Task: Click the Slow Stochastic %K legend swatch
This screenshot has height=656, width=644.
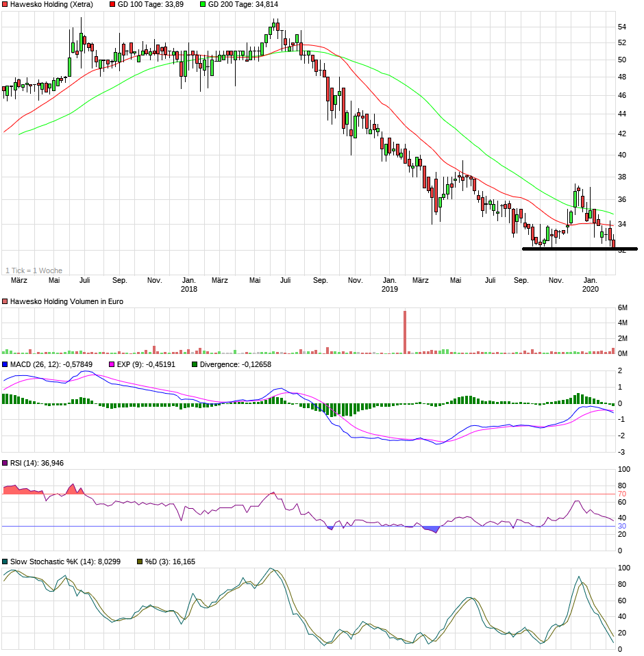Action: point(6,562)
